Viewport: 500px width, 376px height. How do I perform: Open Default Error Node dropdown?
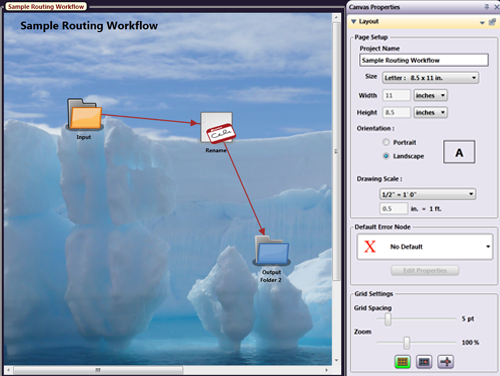425,247
